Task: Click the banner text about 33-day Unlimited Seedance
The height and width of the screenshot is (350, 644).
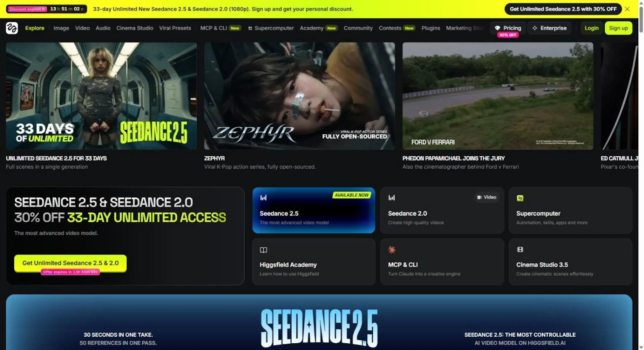Action: click(x=223, y=9)
